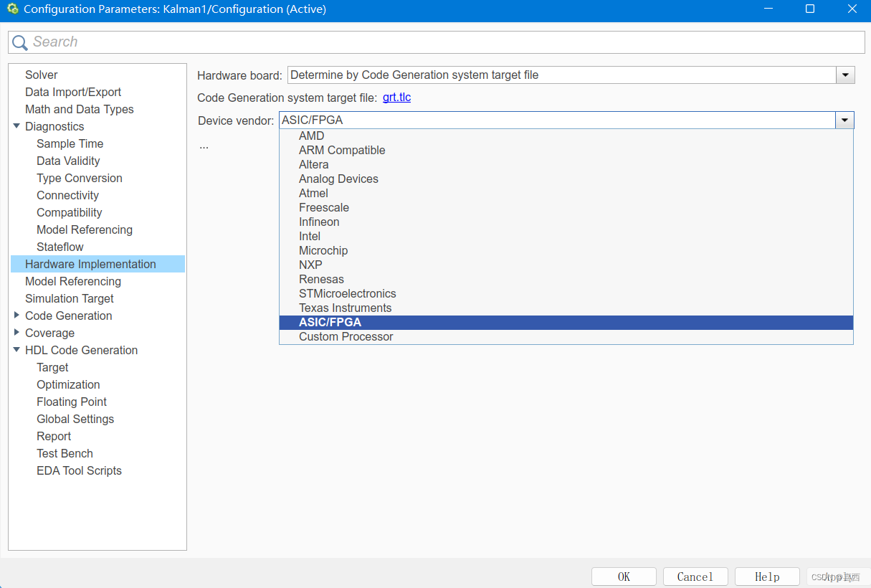871x588 pixels.
Task: Choose Custom Processor vendor option
Action: (x=566, y=337)
